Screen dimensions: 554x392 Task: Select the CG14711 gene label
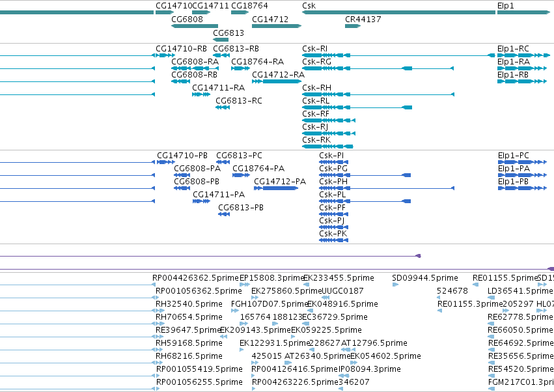(210, 6)
